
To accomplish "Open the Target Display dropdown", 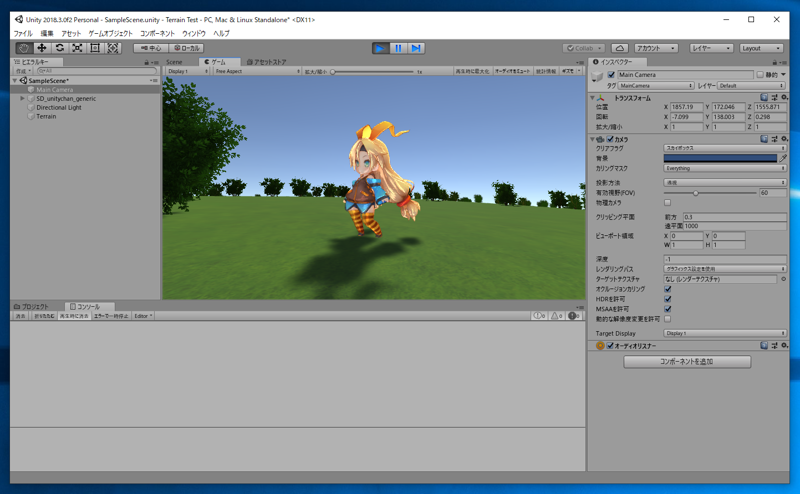I will pyautogui.click(x=724, y=333).
